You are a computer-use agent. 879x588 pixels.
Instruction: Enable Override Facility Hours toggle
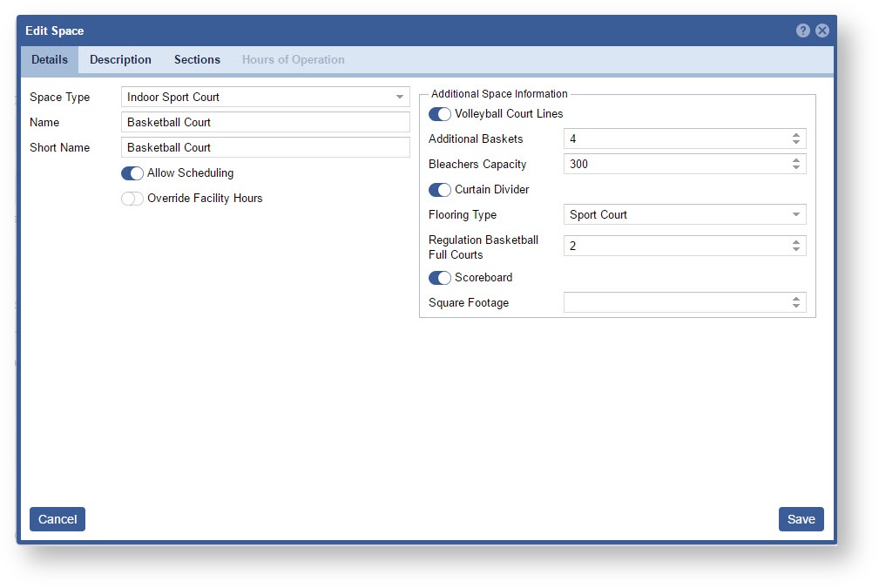(132, 199)
